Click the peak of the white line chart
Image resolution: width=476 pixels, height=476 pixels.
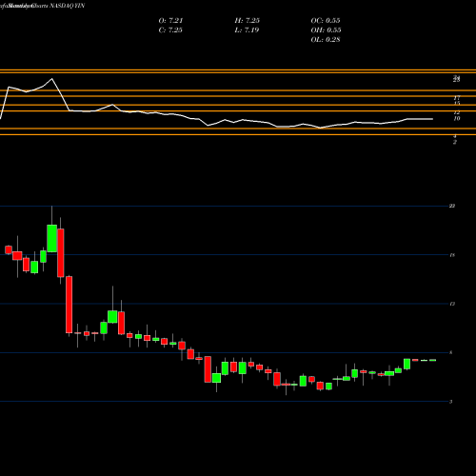pyautogui.click(x=52, y=78)
